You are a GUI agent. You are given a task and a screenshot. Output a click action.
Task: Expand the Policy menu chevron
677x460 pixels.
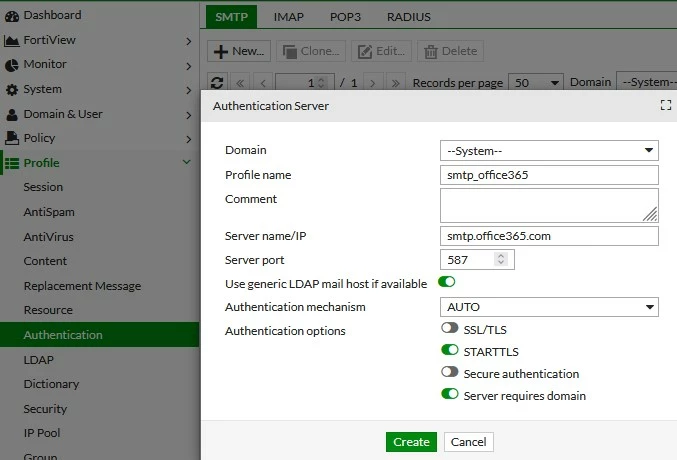point(189,140)
